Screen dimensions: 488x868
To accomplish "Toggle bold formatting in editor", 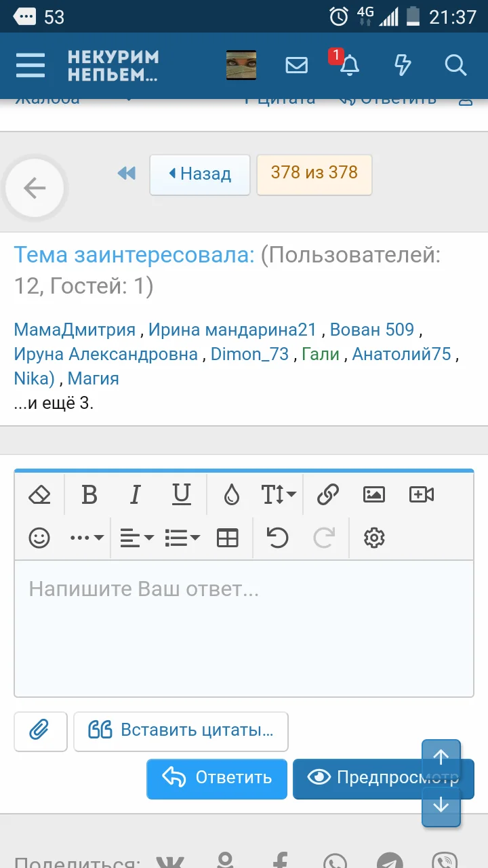I will click(89, 495).
